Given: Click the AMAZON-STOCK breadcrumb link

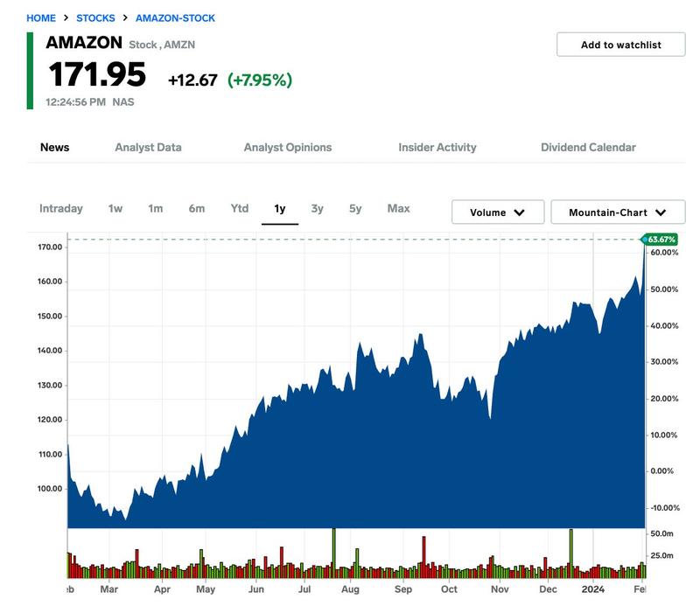Looking at the screenshot, I should pos(176,18).
